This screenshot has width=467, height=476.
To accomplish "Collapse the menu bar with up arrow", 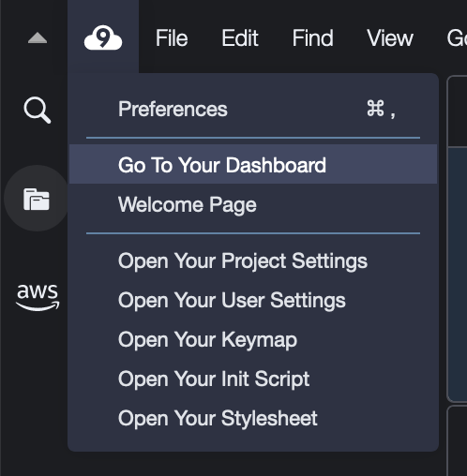I will (38, 37).
